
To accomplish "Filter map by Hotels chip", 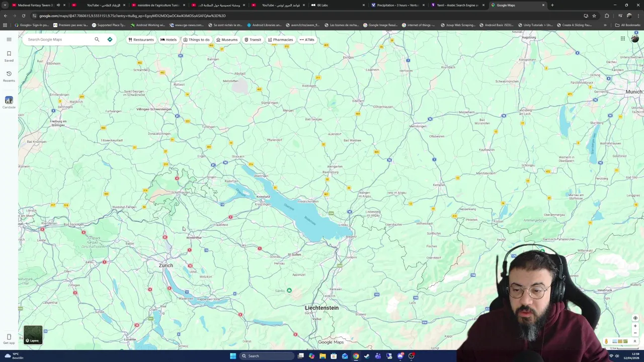I will coord(169,40).
